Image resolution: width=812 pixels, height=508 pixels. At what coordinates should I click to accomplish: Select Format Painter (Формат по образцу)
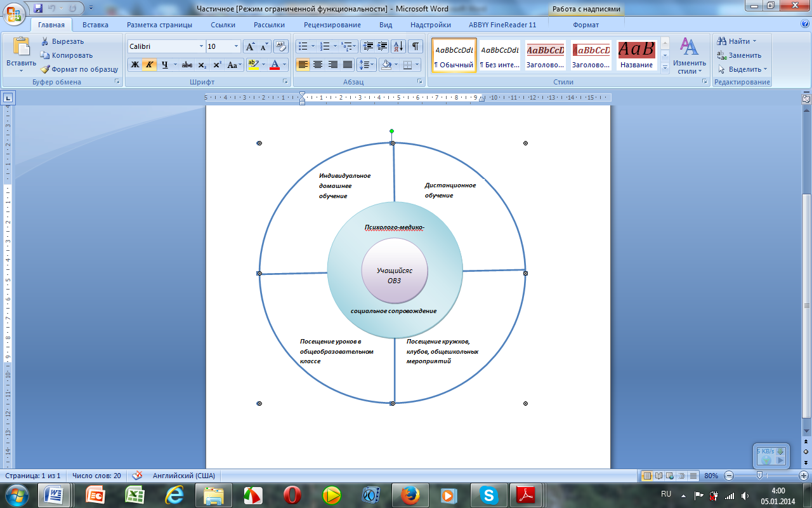click(x=79, y=69)
